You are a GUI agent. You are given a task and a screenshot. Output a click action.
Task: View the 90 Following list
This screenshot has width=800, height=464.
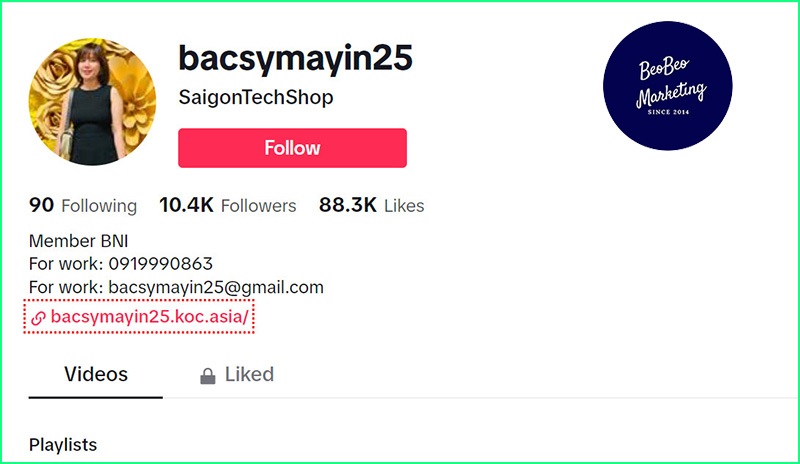tap(83, 205)
